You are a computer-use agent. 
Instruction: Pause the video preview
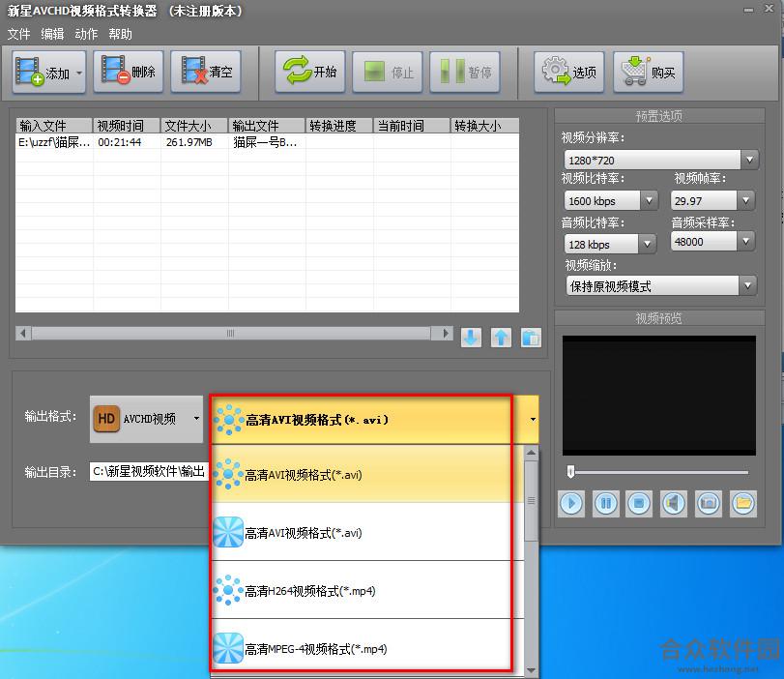coord(605,503)
